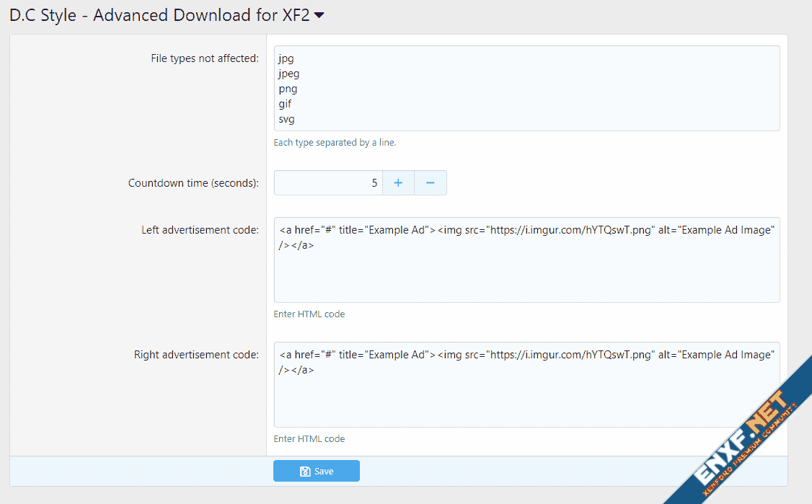Click the 'Left advertisement code' label
812x504 pixels.
[x=200, y=230]
